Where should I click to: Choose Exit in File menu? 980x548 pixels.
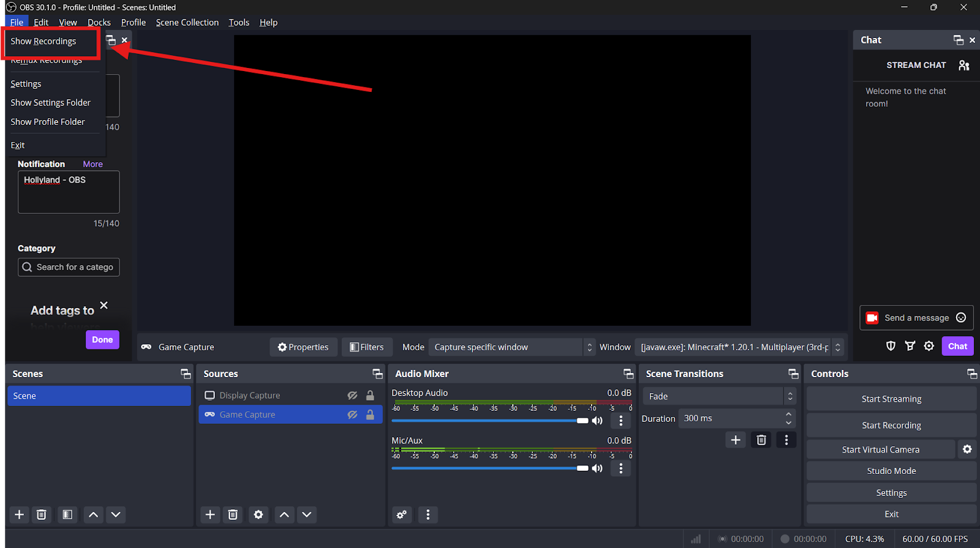pos(18,145)
